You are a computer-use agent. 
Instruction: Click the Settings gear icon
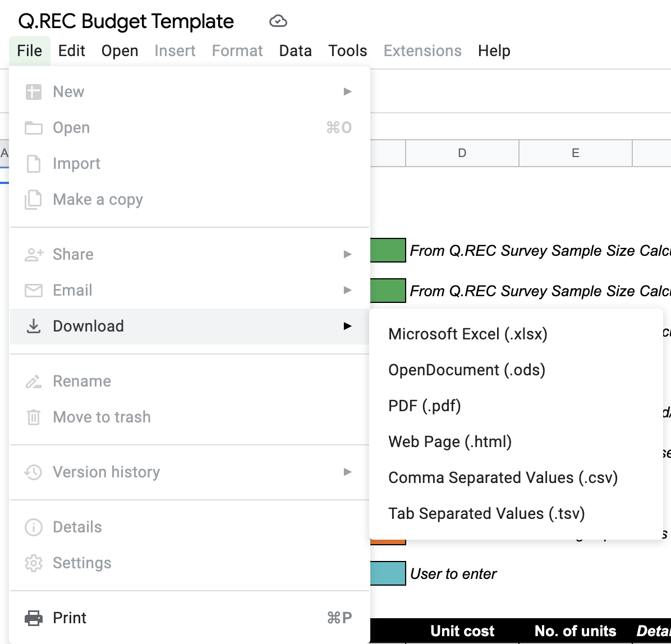pyautogui.click(x=34, y=563)
